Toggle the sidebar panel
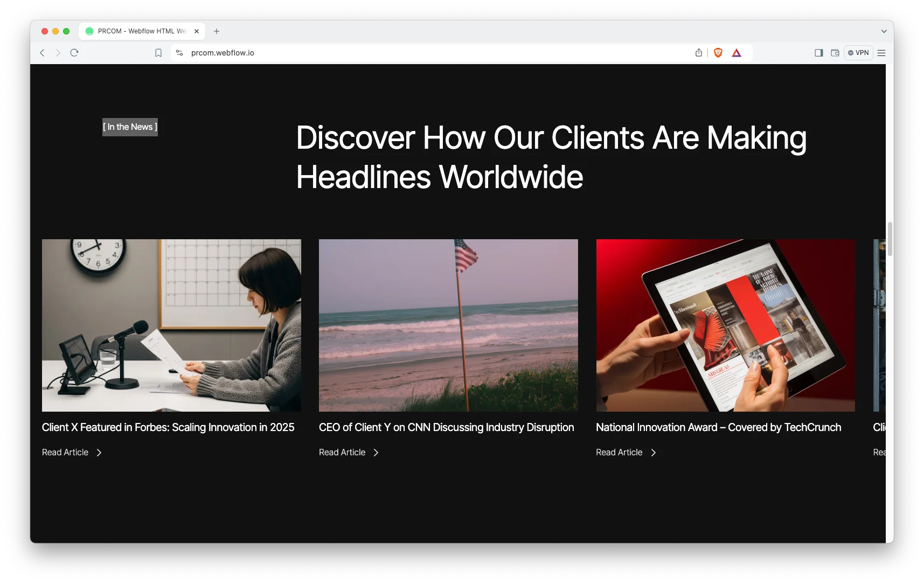 pos(819,53)
